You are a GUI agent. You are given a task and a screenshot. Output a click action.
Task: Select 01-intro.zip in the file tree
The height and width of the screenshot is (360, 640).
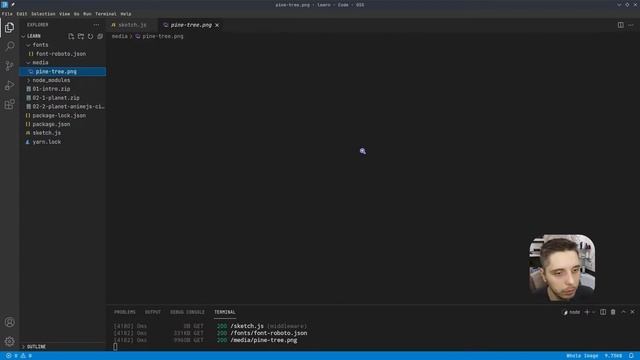tap(62, 89)
